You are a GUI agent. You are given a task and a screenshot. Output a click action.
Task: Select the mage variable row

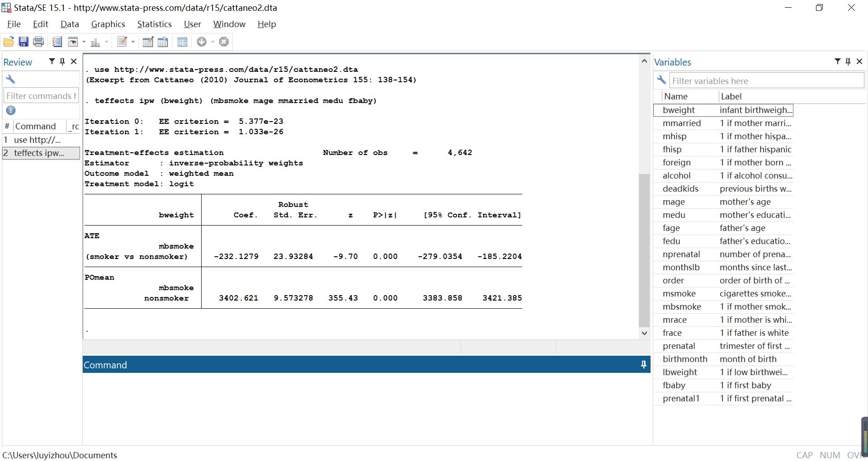pyautogui.click(x=723, y=202)
